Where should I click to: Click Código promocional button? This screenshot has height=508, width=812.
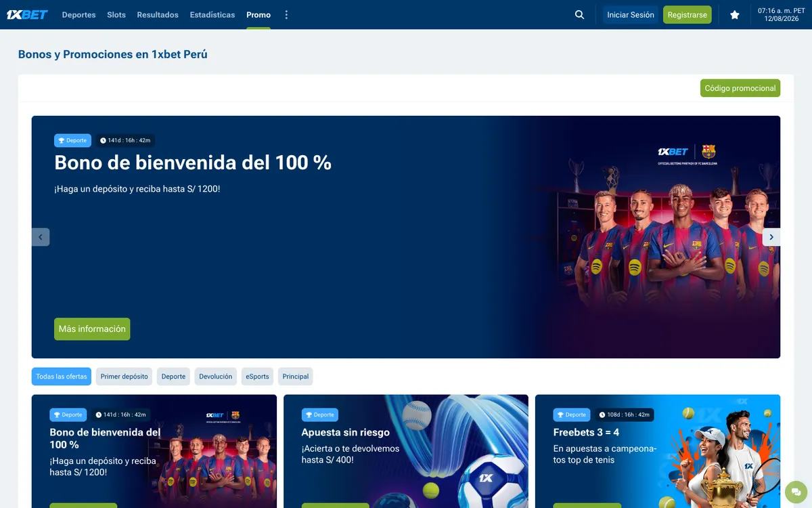[x=740, y=88]
